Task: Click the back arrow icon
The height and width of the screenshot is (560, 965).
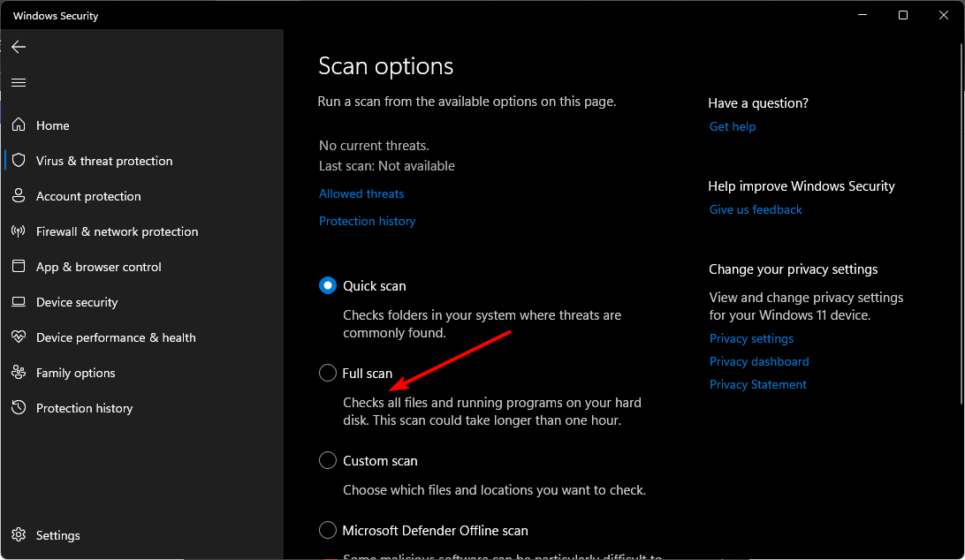Action: pos(19,47)
